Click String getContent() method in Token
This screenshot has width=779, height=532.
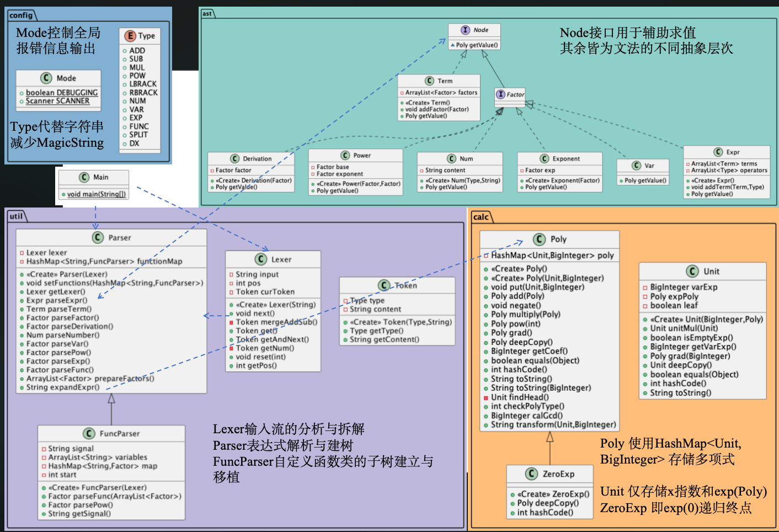tap(385, 339)
